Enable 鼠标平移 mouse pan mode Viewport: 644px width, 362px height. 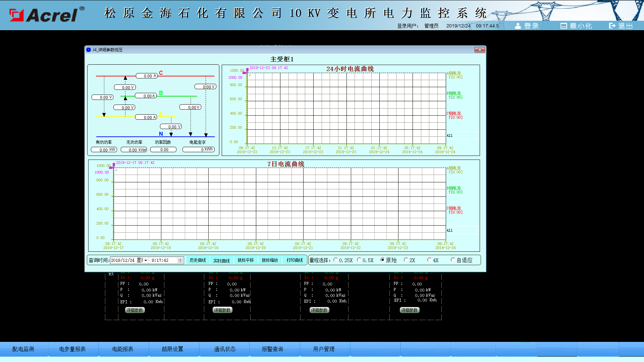(246, 260)
